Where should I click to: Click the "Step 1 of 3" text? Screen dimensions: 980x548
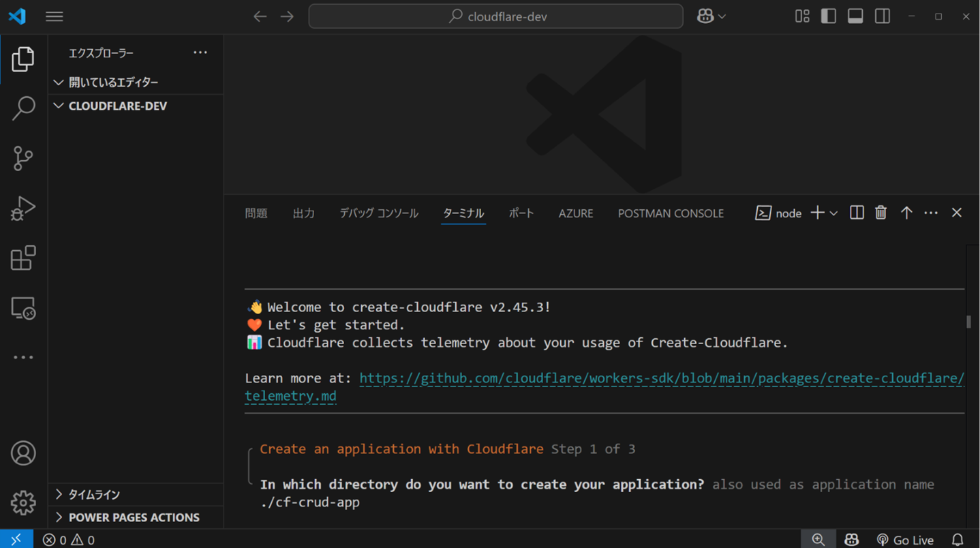pyautogui.click(x=593, y=449)
